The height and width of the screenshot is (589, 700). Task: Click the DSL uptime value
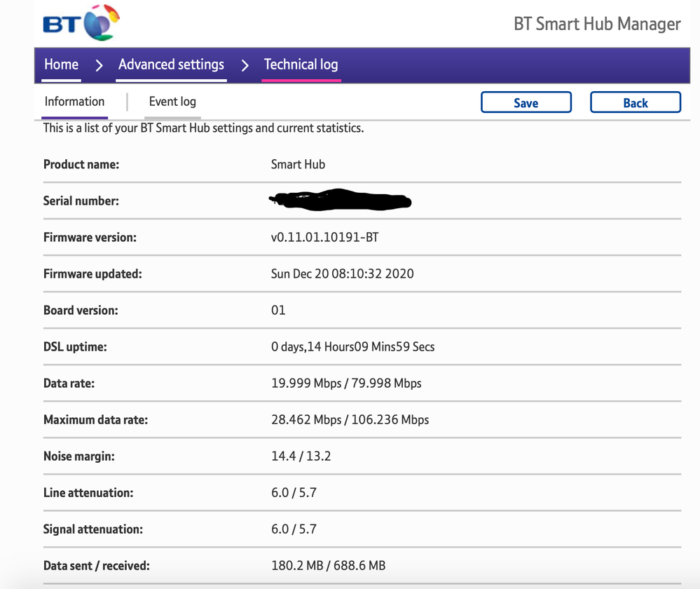[x=352, y=346]
